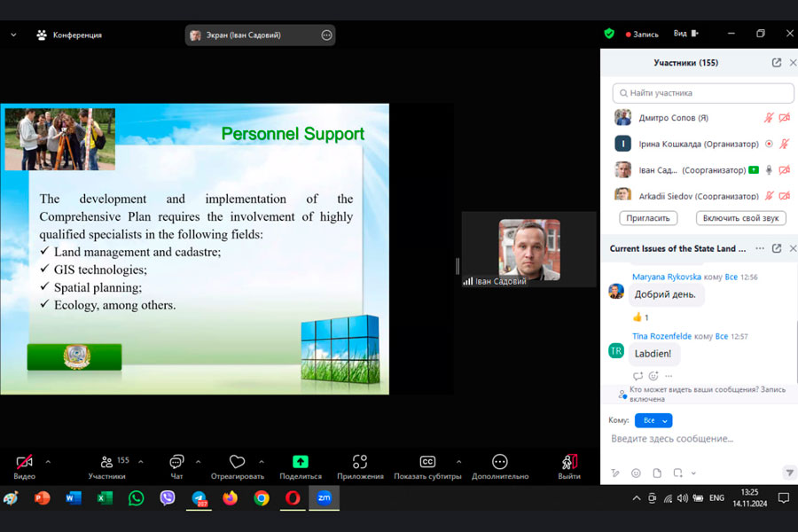Toggle camera icon for Дмитро Сопов

pos(785,118)
